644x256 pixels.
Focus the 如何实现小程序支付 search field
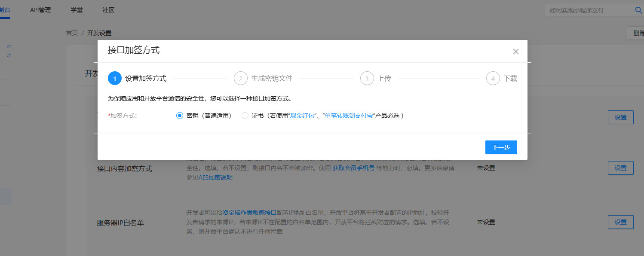pyautogui.click(x=588, y=10)
